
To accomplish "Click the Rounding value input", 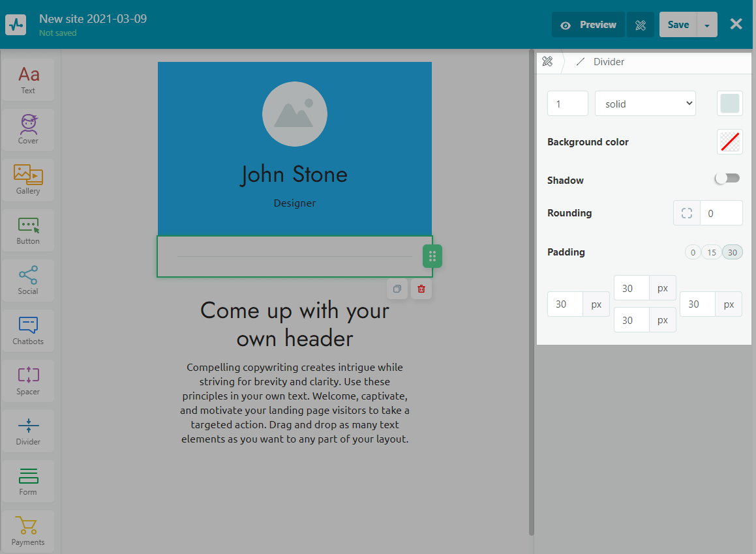I will [x=721, y=213].
